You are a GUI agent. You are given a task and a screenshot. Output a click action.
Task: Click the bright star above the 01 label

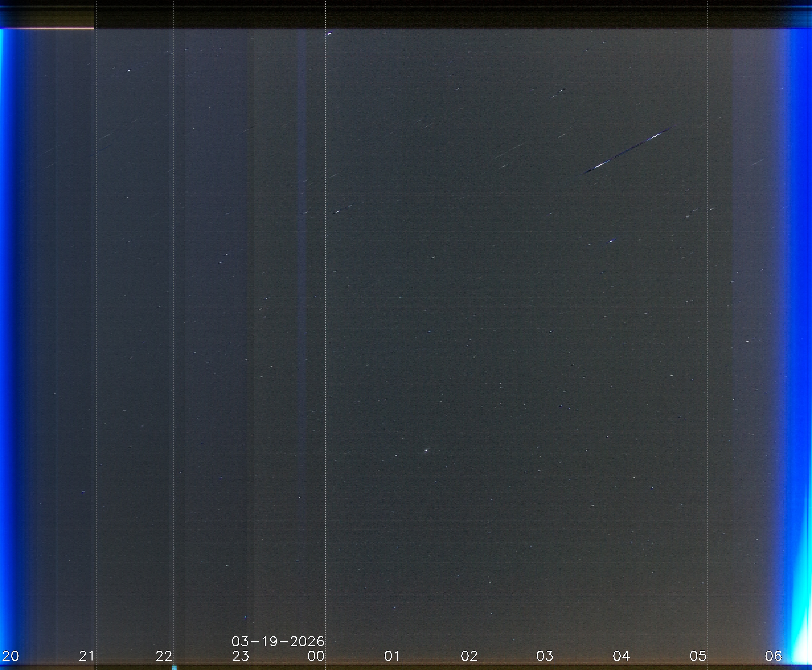(426, 450)
